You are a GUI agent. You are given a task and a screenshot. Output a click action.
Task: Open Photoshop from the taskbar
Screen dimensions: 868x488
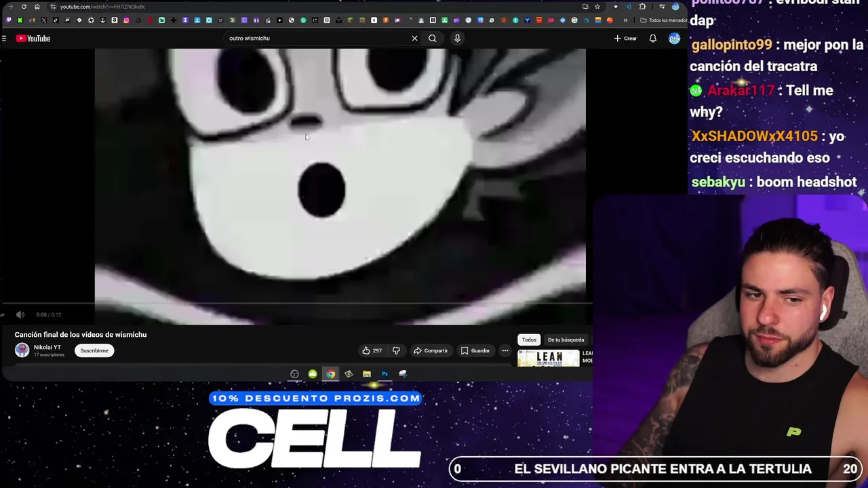[384, 374]
